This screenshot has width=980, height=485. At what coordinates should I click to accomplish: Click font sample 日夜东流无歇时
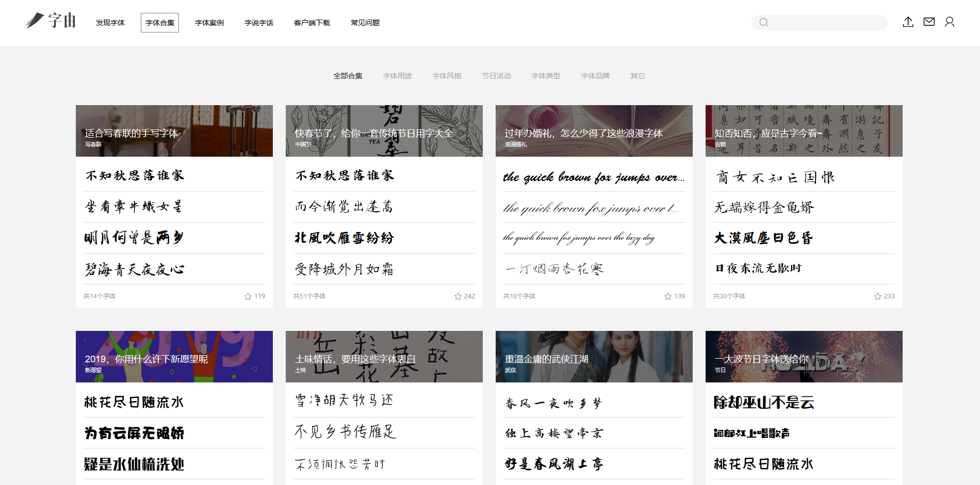point(759,268)
